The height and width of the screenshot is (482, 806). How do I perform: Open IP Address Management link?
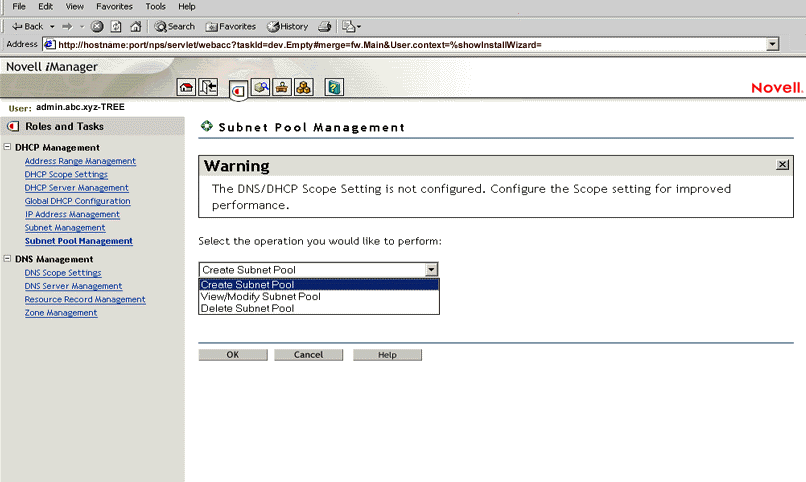pos(72,214)
